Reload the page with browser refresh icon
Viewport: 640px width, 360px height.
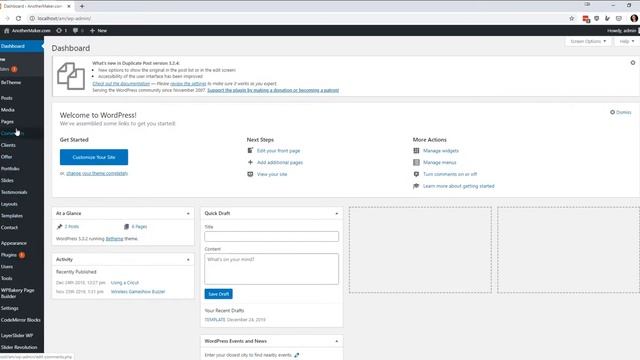18,18
